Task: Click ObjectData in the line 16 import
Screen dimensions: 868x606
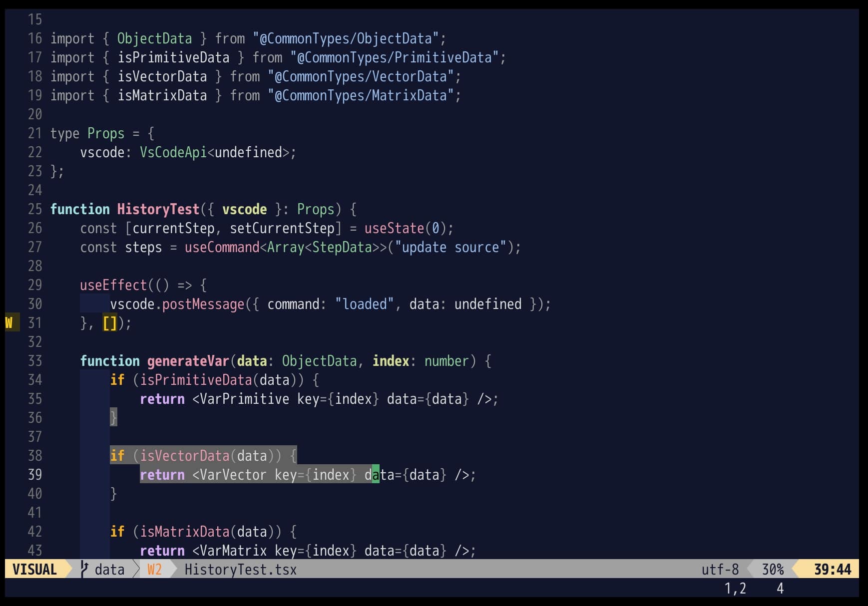Action: [x=154, y=38]
